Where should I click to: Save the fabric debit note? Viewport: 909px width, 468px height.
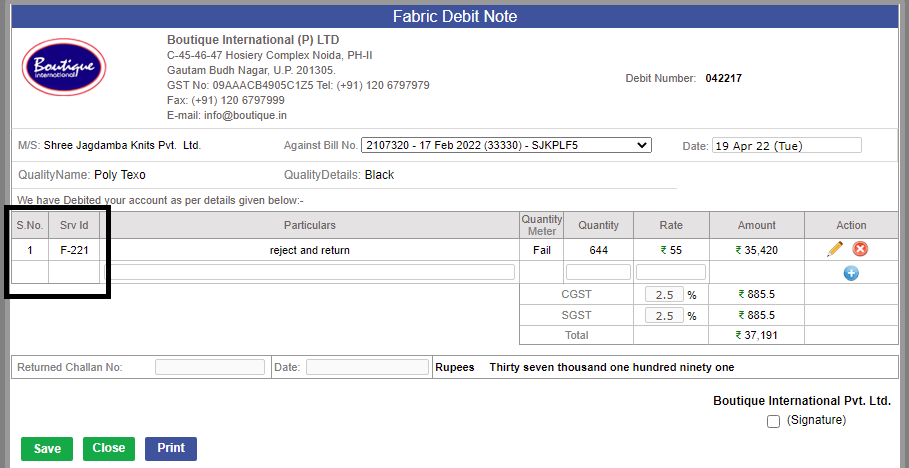(x=47, y=449)
